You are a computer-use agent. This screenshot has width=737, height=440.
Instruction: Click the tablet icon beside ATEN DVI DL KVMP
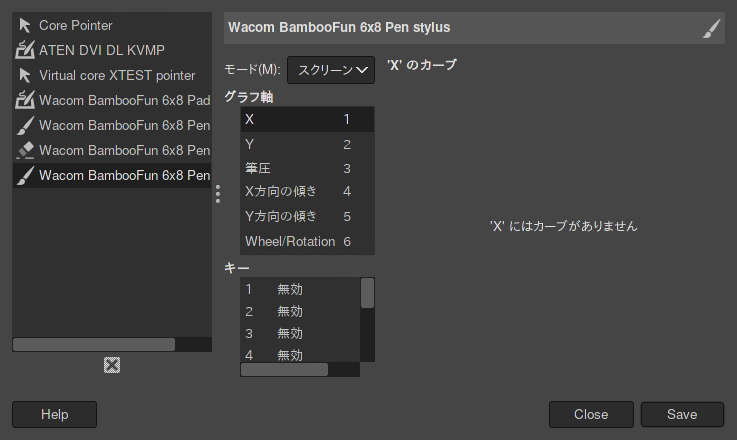(25, 50)
